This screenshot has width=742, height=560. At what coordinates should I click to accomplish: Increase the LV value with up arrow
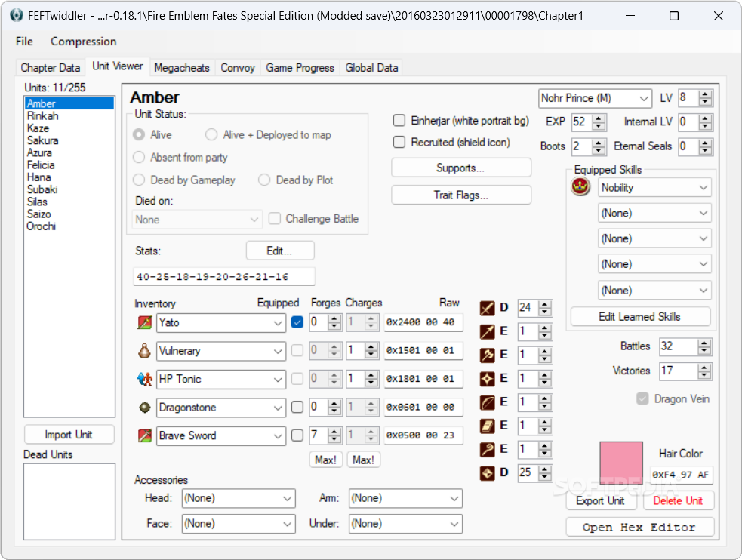(x=705, y=94)
